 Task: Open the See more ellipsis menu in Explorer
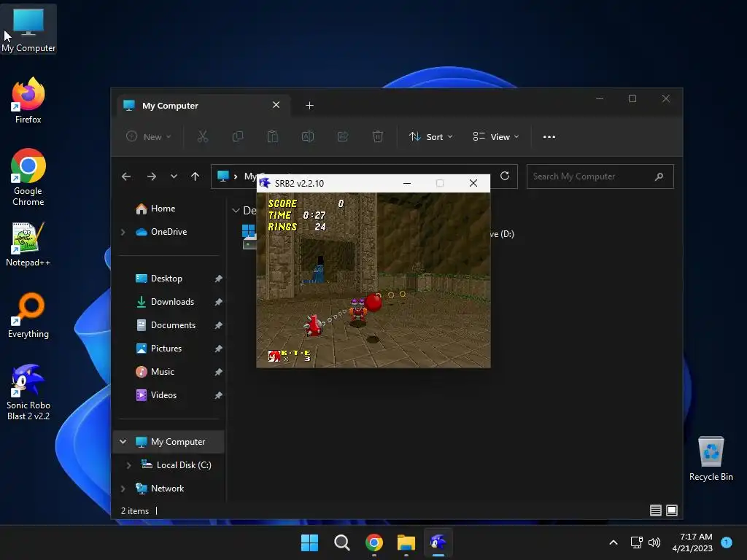549,136
